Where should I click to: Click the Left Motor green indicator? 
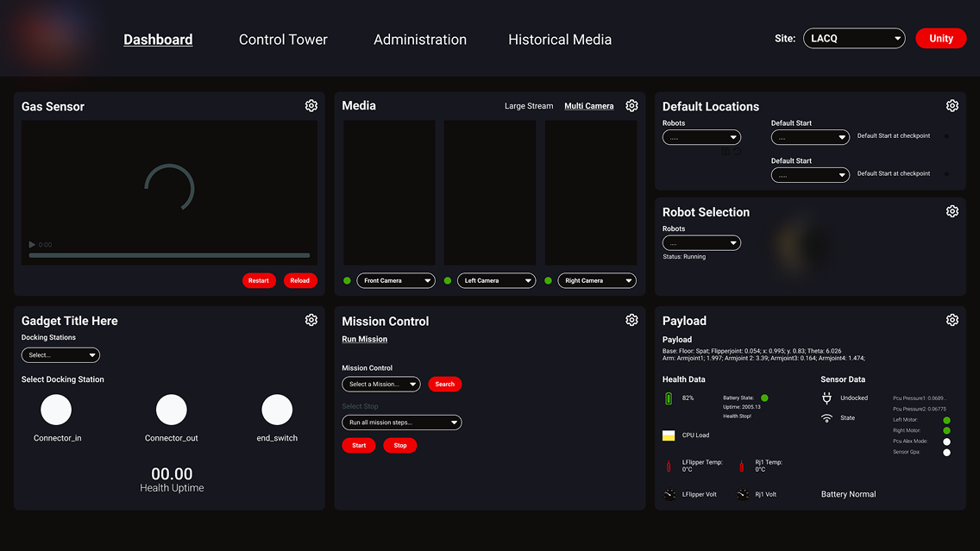click(947, 421)
